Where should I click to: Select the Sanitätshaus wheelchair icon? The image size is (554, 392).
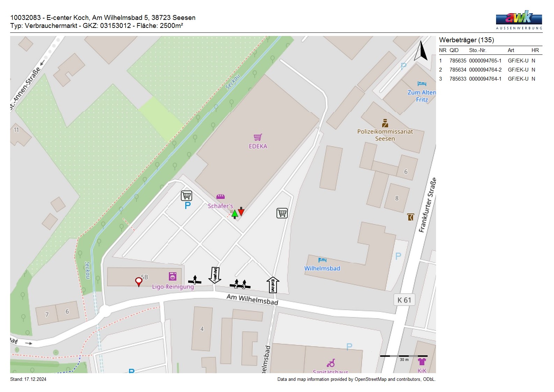click(331, 363)
